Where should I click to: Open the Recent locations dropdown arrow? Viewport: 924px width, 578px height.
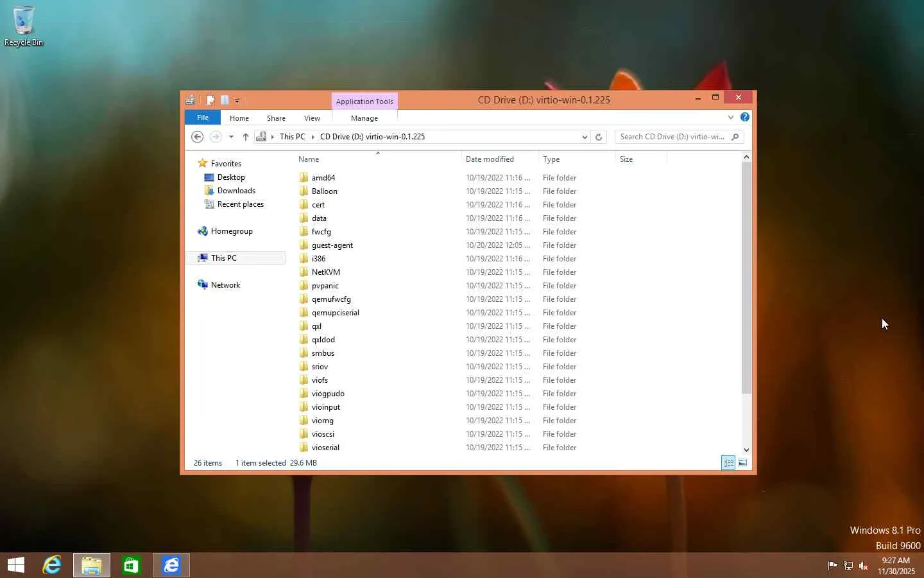coord(231,137)
